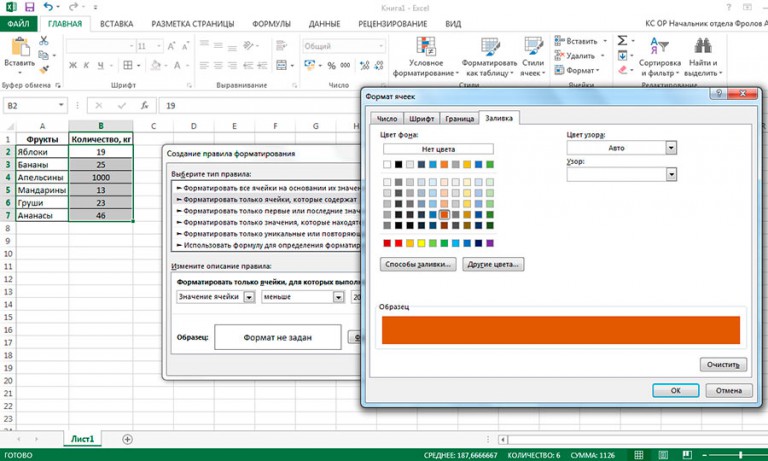768x461 pixels.
Task: Open the ФОРМУЛЫ ribbon tab
Action: click(x=271, y=24)
